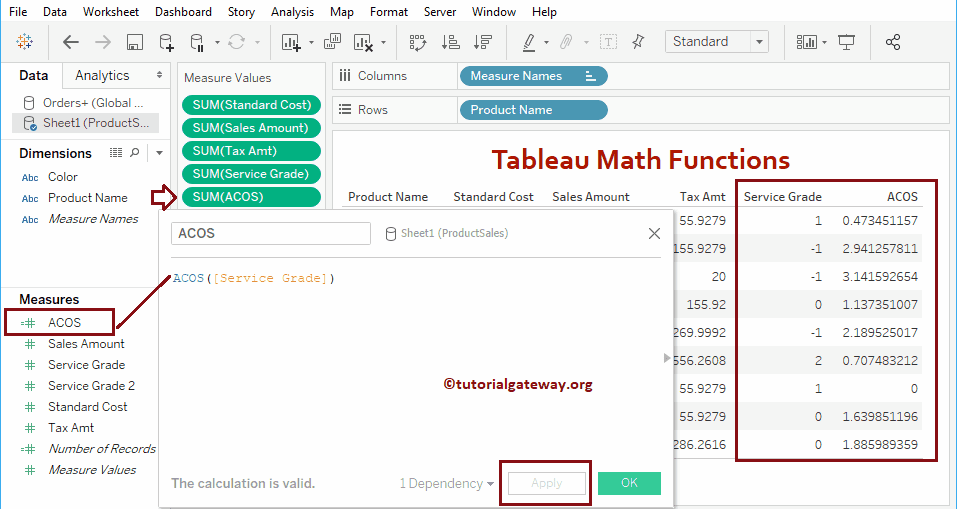The width and height of the screenshot is (957, 509).
Task: Click the fix axes pin icon
Action: (x=638, y=42)
